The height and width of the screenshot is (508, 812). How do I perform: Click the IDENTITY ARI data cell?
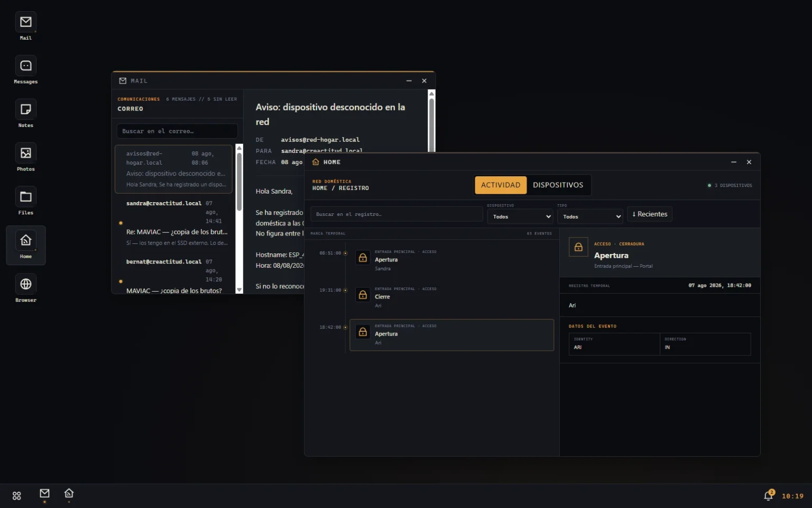click(614, 344)
